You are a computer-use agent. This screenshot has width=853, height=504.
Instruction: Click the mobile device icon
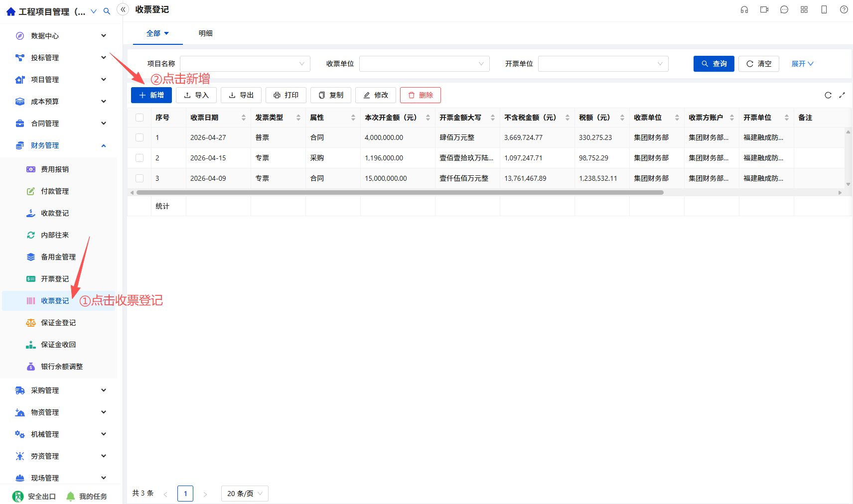click(824, 9)
